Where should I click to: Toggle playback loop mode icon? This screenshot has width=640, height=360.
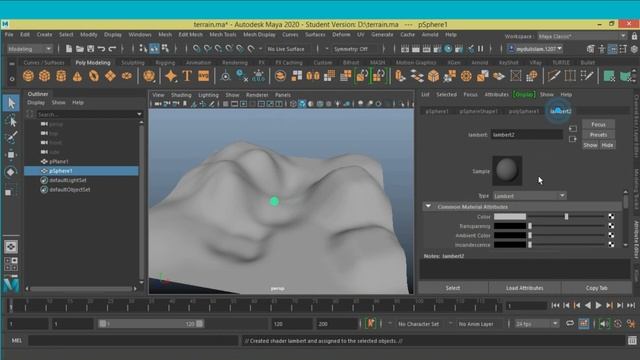570,324
